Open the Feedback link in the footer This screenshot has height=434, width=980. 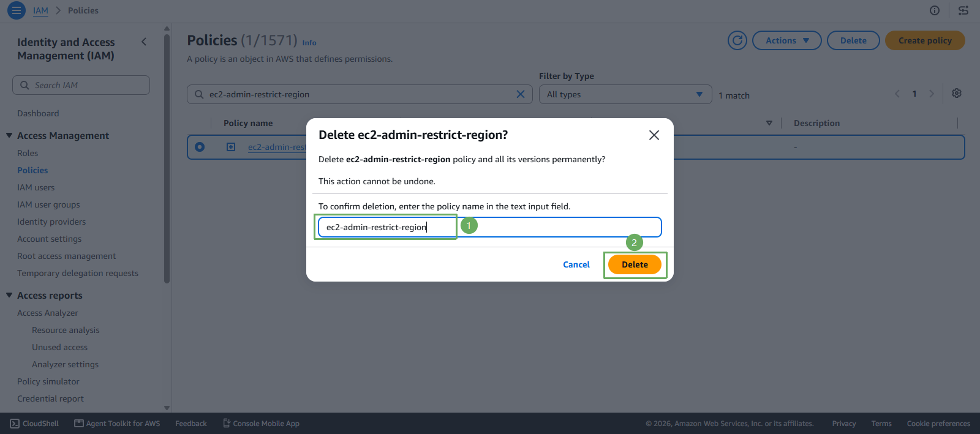point(191,424)
